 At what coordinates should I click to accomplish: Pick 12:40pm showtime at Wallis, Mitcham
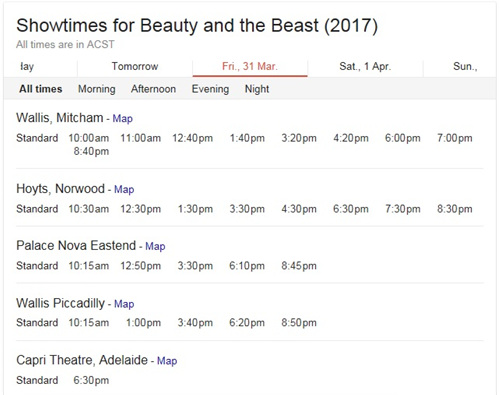(x=193, y=138)
